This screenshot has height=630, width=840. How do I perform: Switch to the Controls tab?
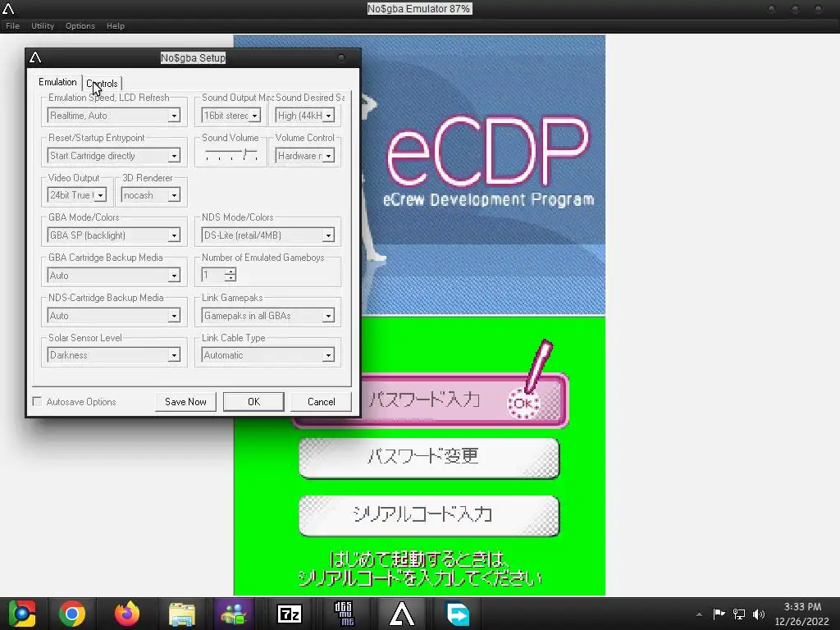103,84
